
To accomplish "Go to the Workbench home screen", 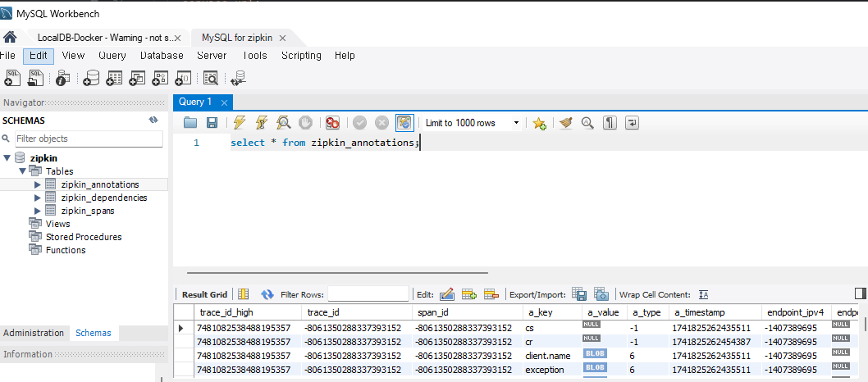I will pos(10,38).
